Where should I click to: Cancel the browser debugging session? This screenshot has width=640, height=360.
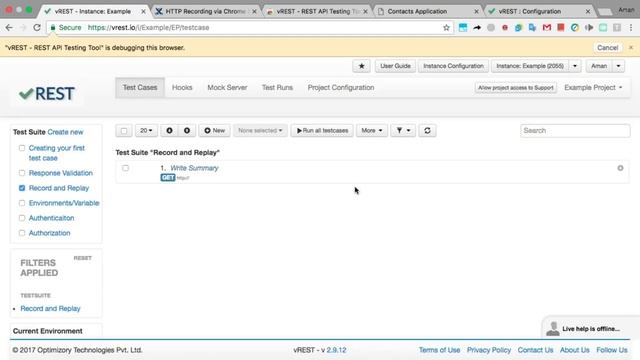pos(607,47)
